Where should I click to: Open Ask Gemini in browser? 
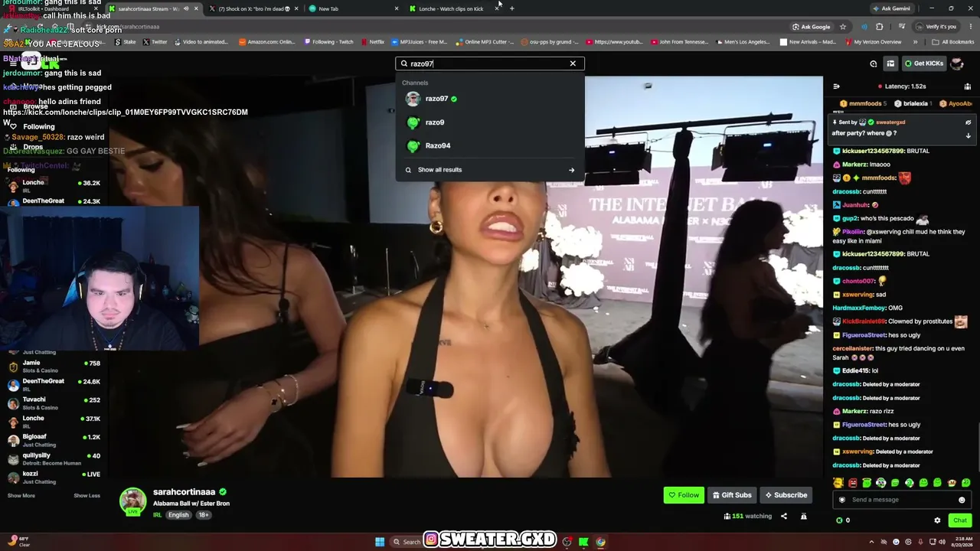click(x=891, y=8)
